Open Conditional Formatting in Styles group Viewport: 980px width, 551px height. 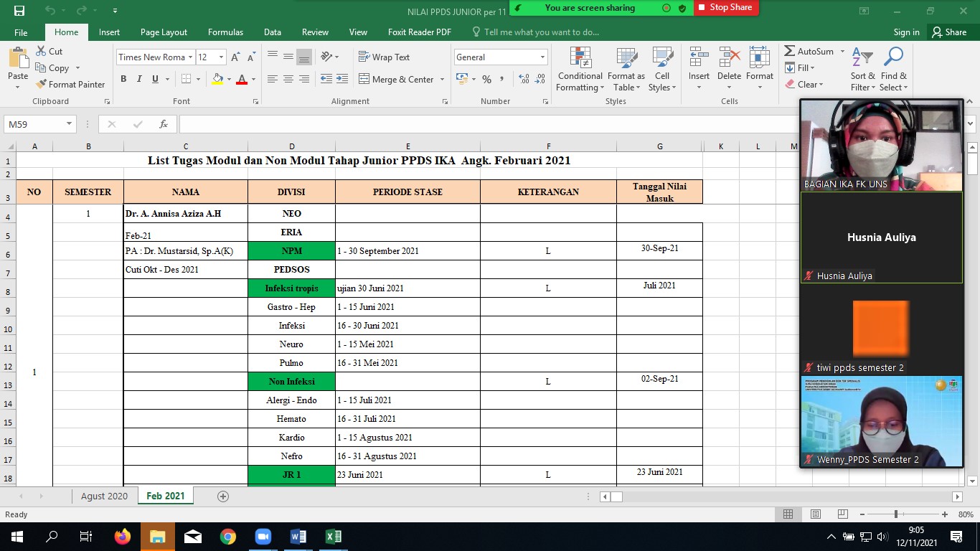pyautogui.click(x=580, y=70)
